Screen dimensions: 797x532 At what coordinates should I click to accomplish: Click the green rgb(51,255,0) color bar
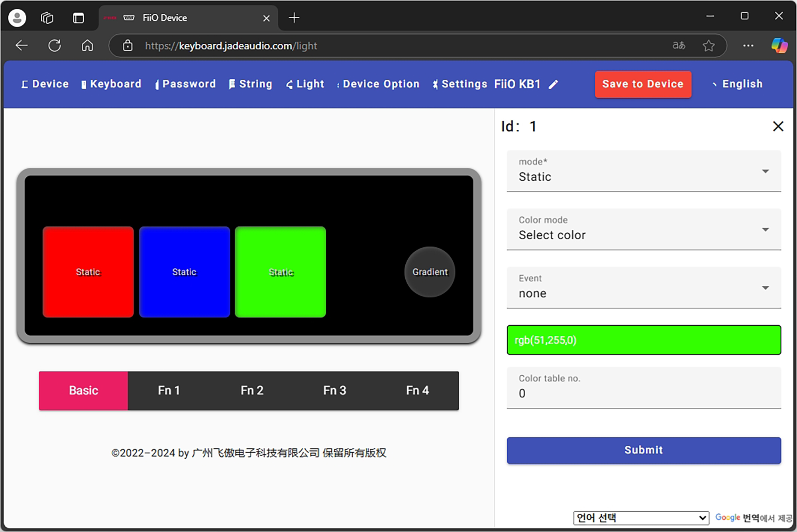pyautogui.click(x=643, y=340)
